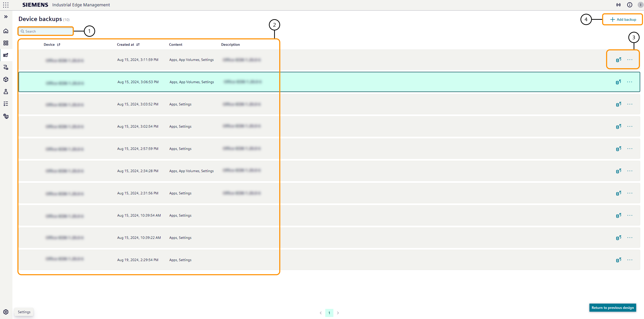Viewport: 644px width, 319px height.
Task: Open the app launcher grid icon
Action: tap(6, 5)
